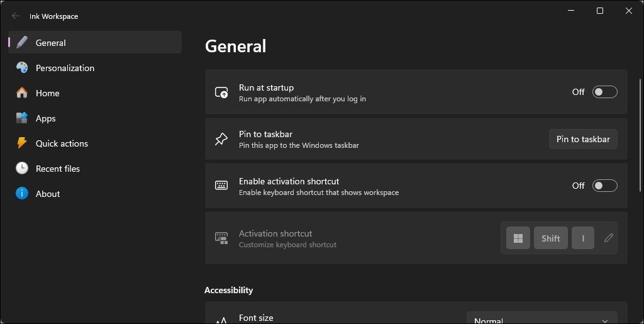The width and height of the screenshot is (644, 324).
Task: Click the clock icon for Recent files
Action: tap(22, 169)
